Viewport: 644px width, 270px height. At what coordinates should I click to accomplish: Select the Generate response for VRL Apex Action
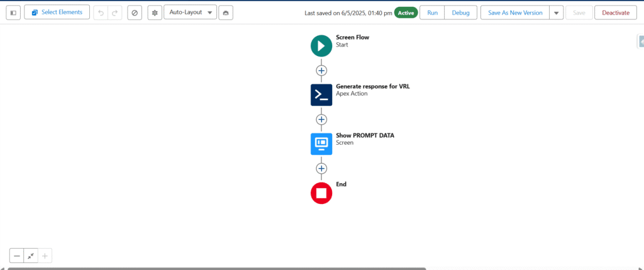point(321,95)
